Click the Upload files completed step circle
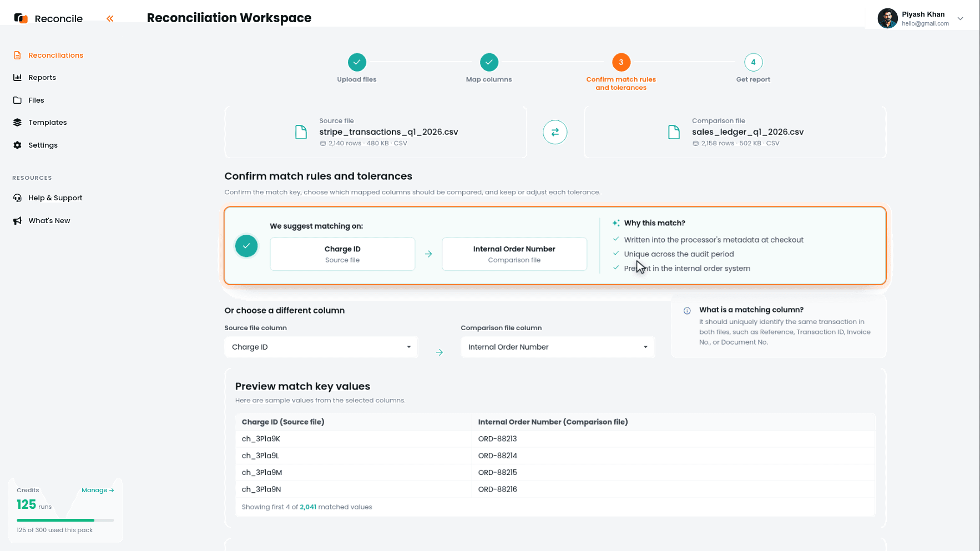Screen dimensions: 980x551 click(357, 62)
